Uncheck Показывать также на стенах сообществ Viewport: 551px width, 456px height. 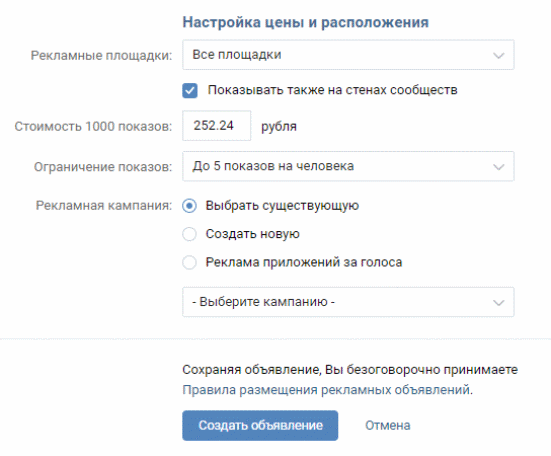(x=190, y=91)
